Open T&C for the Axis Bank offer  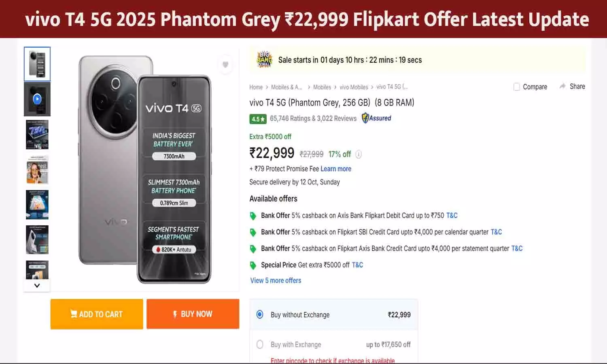point(452,215)
